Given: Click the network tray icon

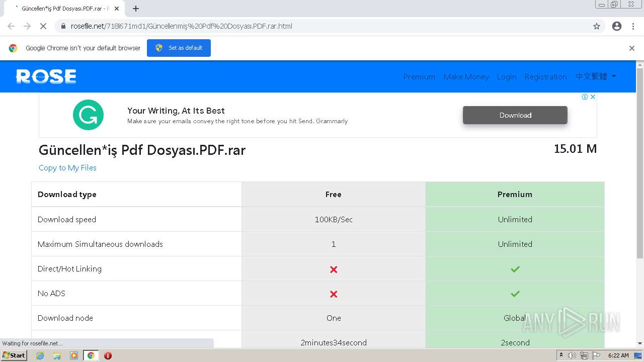Looking at the screenshot, I should click(x=584, y=355).
